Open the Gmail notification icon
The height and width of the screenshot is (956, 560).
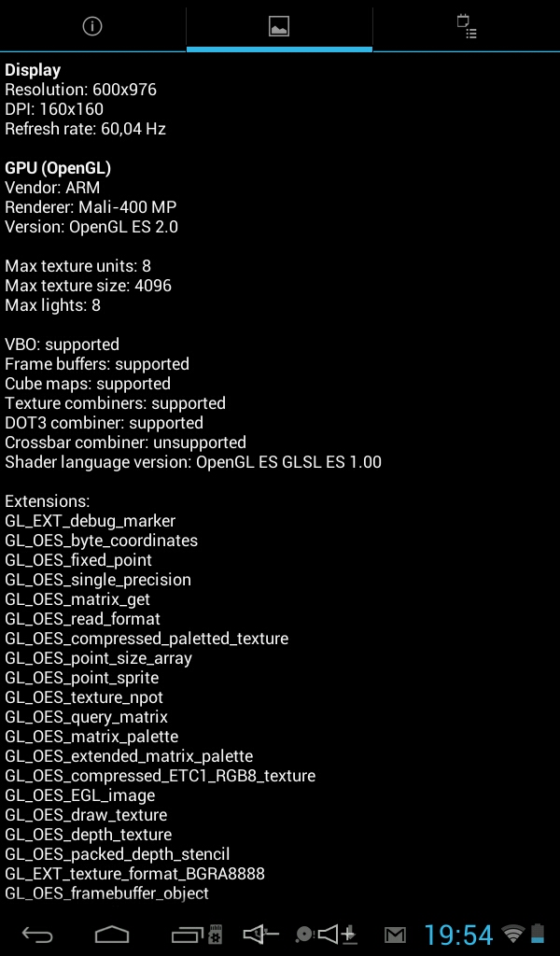[395, 935]
